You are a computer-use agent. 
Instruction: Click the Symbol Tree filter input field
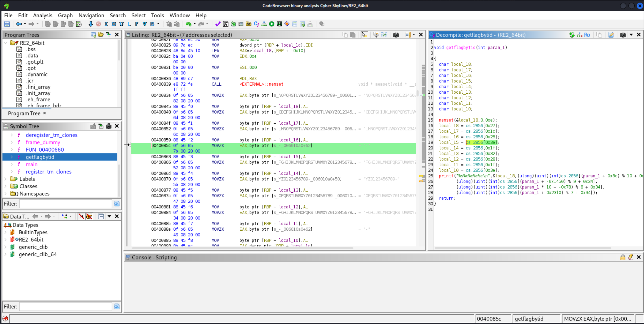pos(65,204)
